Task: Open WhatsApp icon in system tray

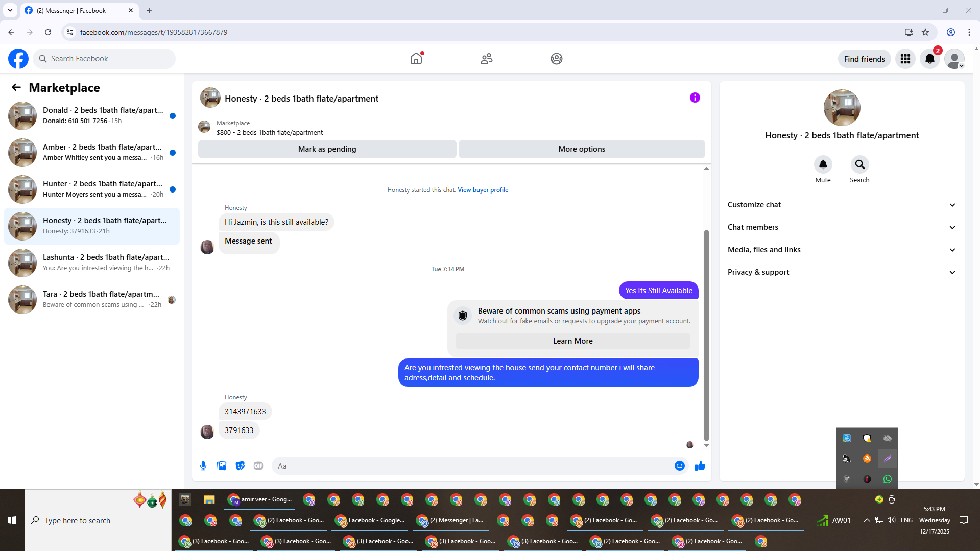Action: 888,479
